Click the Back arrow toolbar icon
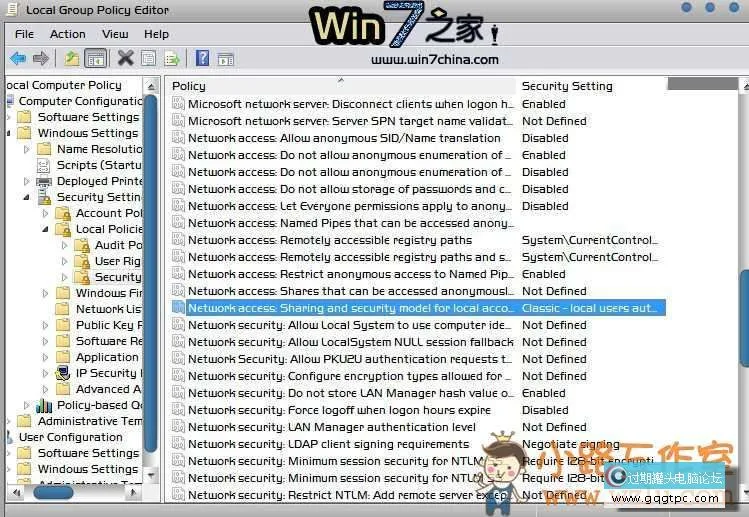This screenshot has height=517, width=749. [17, 59]
